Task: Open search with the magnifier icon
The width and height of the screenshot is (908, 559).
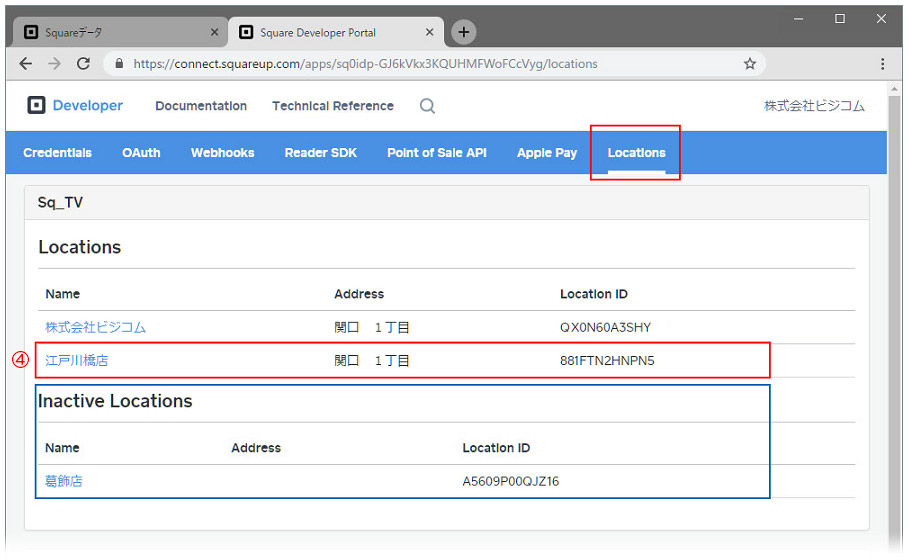Action: (427, 106)
